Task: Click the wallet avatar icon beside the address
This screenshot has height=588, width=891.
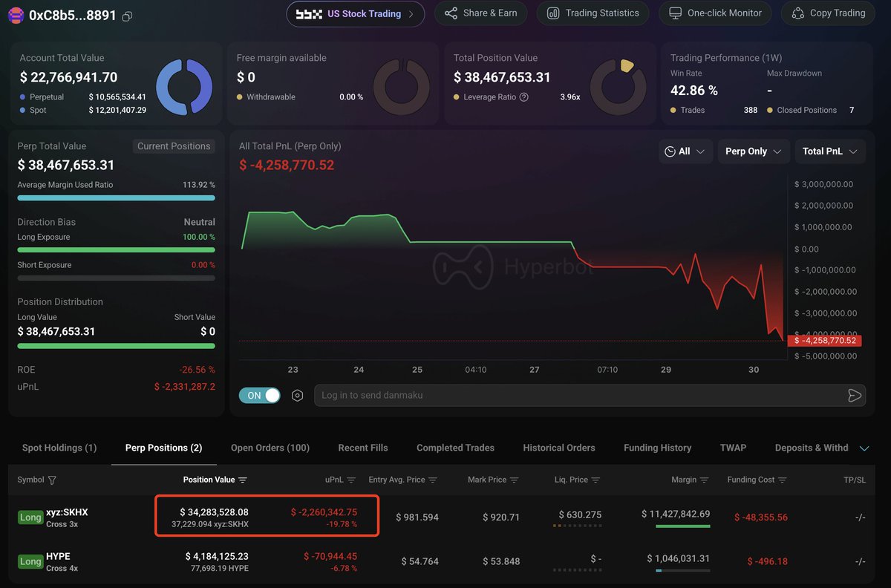Action: [x=16, y=15]
